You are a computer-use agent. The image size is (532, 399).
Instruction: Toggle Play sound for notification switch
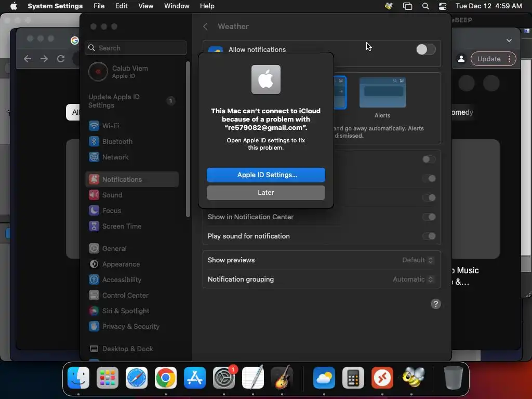(x=429, y=236)
